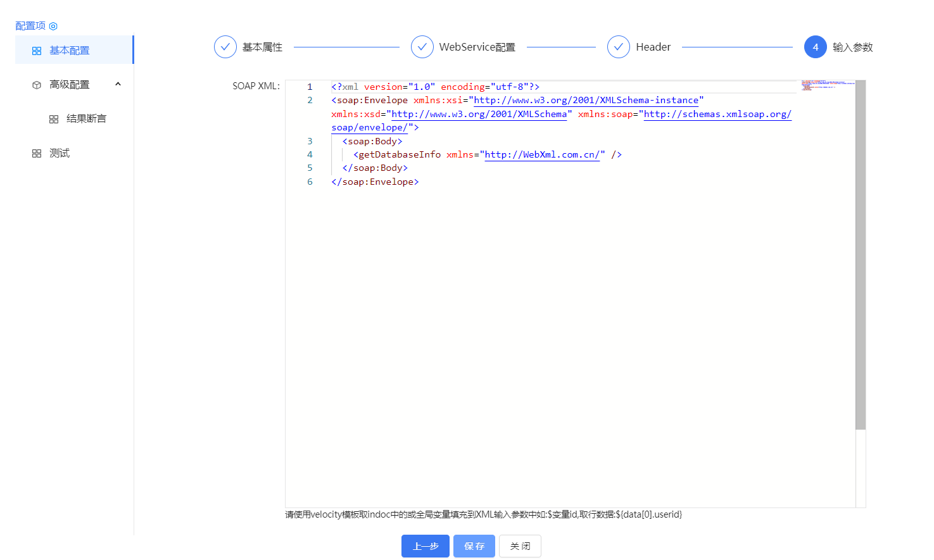This screenshot has width=934, height=560.
Task: Open the schemas.xmlsoap.org URL link
Action: point(717,114)
